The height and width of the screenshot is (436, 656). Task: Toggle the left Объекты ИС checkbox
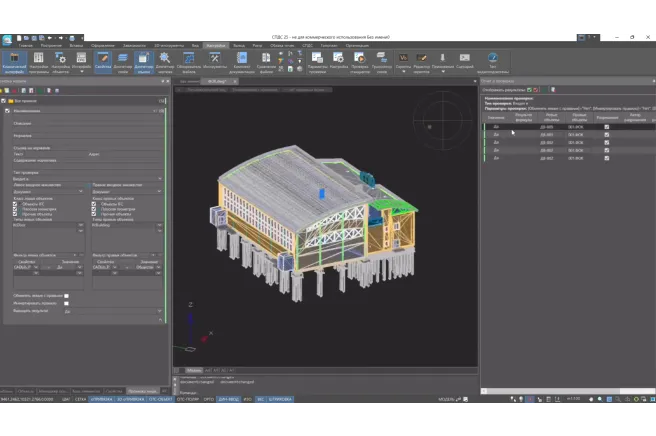click(x=14, y=202)
